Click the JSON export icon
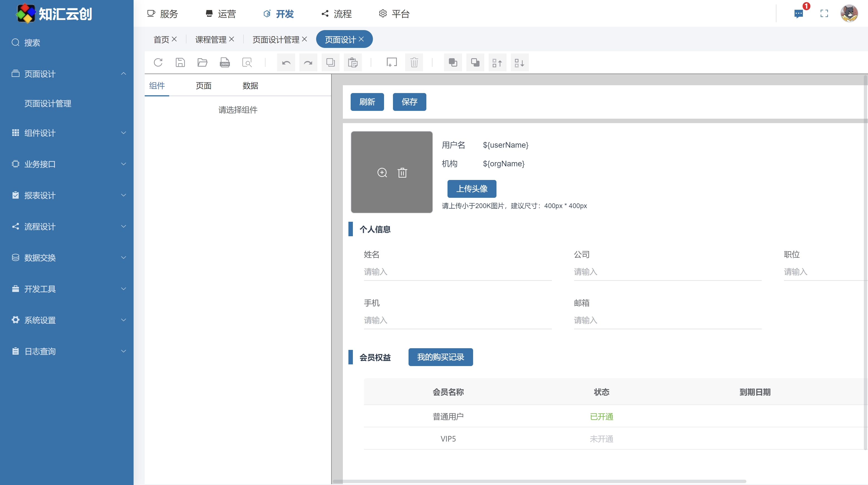Screen dimensions: 868x485 (225, 62)
